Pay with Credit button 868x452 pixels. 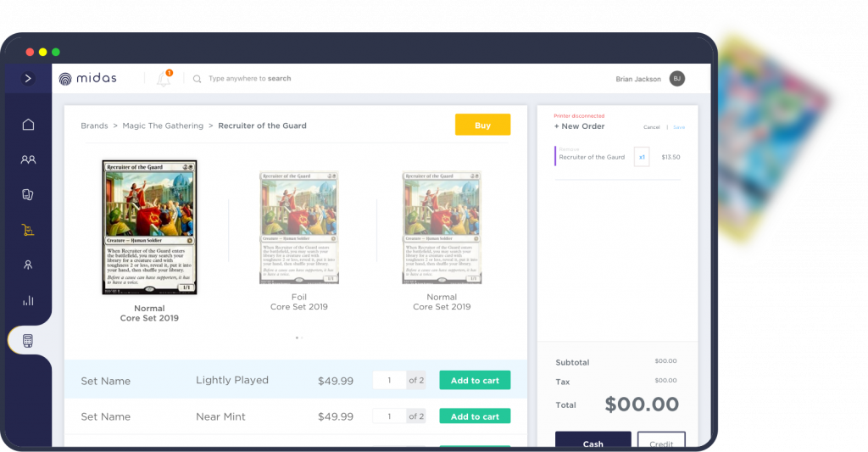click(661, 441)
